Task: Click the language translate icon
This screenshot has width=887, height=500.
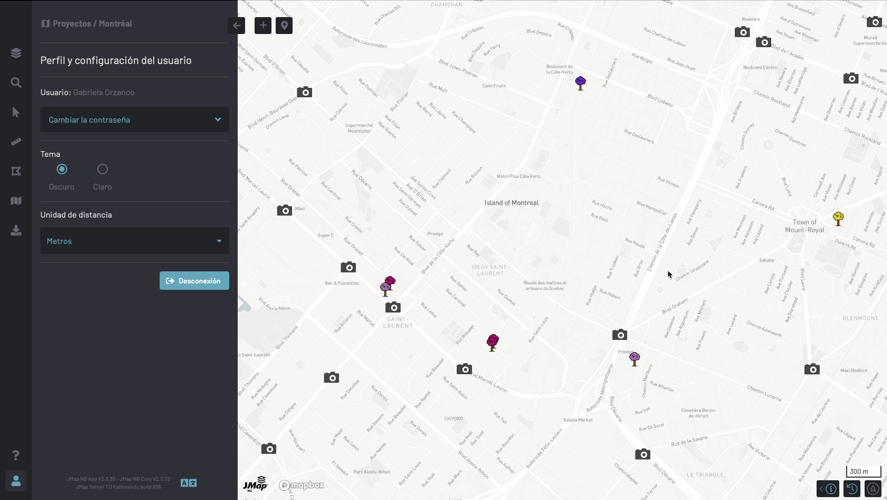Action: [188, 483]
